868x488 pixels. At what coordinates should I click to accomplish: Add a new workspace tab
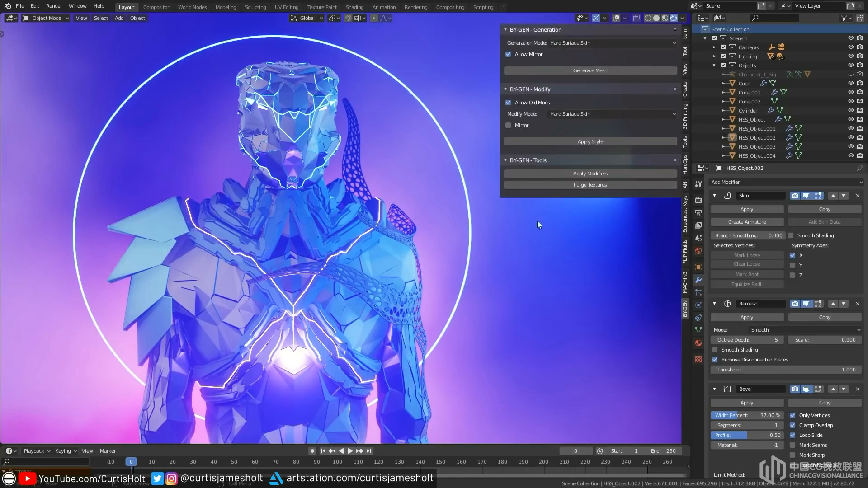(503, 7)
